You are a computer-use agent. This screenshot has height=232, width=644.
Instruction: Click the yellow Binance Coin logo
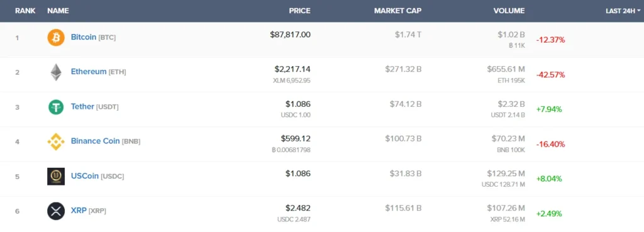pyautogui.click(x=56, y=141)
